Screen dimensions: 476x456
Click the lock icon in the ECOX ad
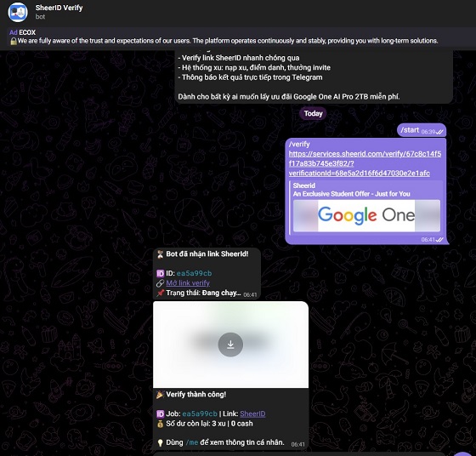pos(14,41)
